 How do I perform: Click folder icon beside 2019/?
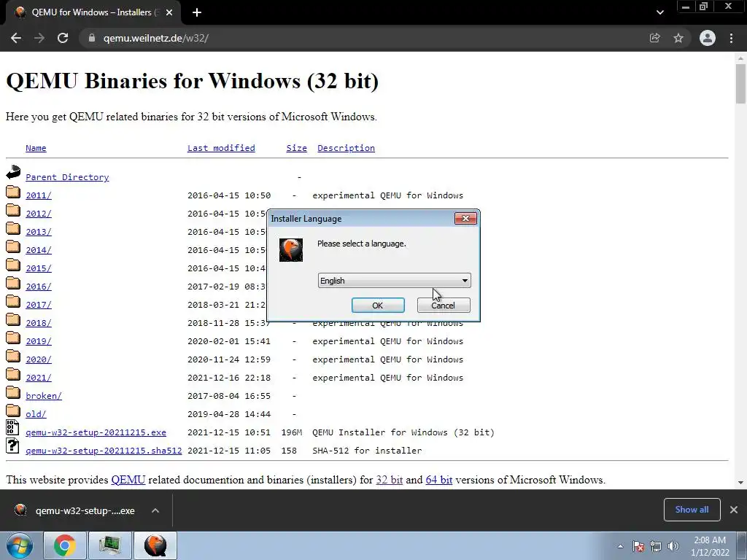[13, 338]
